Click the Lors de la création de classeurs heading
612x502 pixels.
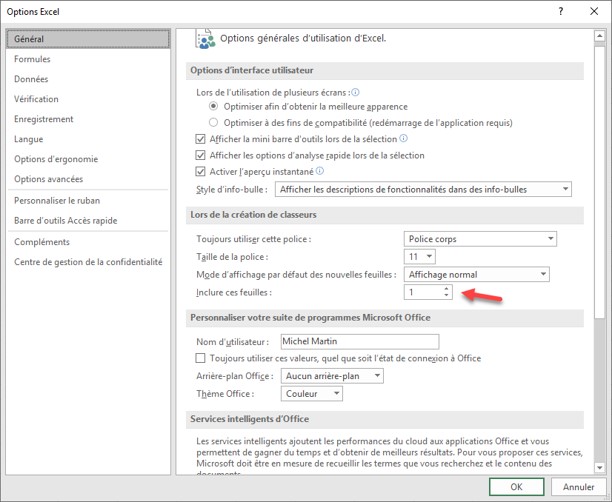click(x=253, y=215)
